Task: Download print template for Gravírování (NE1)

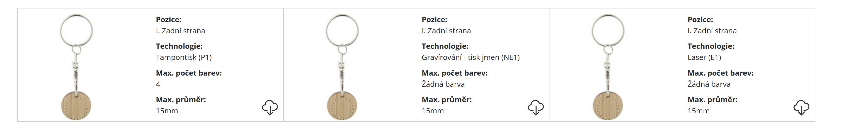Action: click(x=535, y=107)
